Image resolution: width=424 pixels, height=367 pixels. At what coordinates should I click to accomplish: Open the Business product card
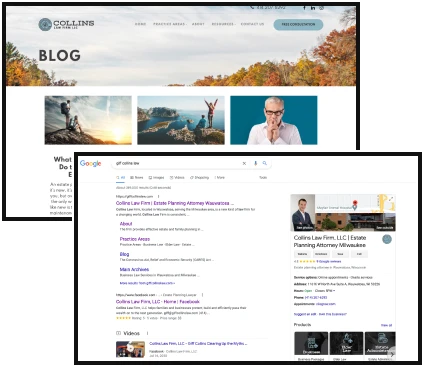pyautogui.click(x=311, y=346)
